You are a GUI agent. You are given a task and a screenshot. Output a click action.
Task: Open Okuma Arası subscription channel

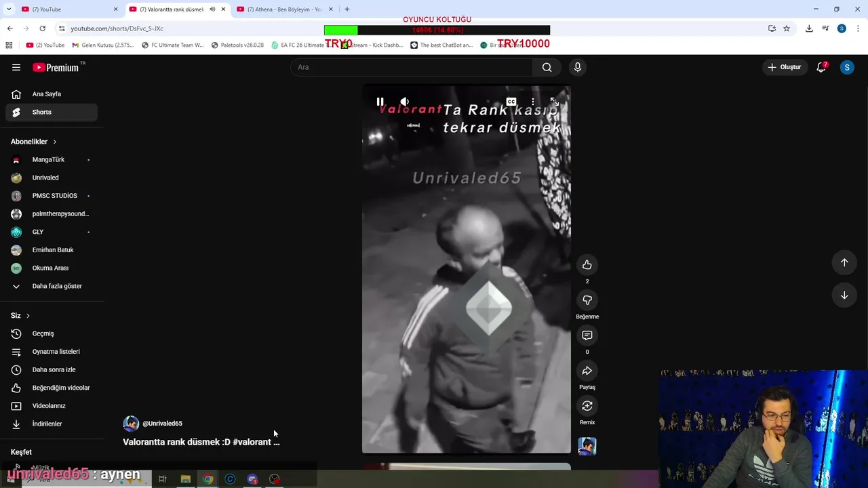52,268
